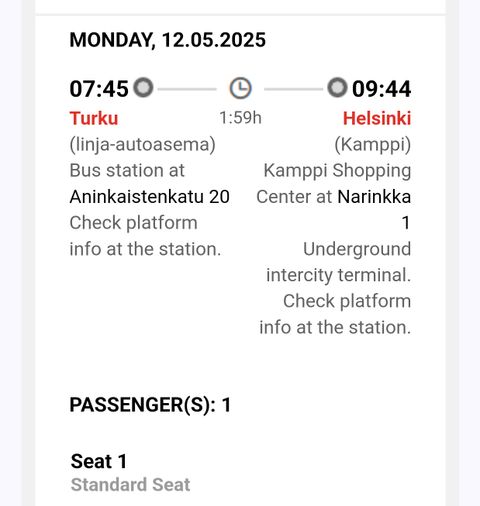This screenshot has width=480, height=506.
Task: Click the Underground intercity terminal note
Action: coord(338,262)
